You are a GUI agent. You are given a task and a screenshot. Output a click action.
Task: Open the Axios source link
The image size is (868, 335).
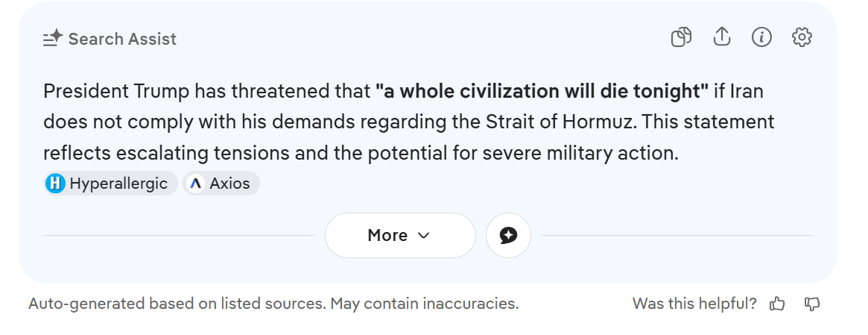pos(229,184)
